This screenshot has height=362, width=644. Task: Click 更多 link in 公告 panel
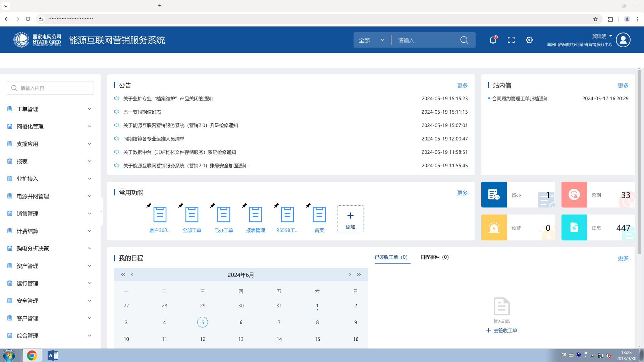click(462, 85)
